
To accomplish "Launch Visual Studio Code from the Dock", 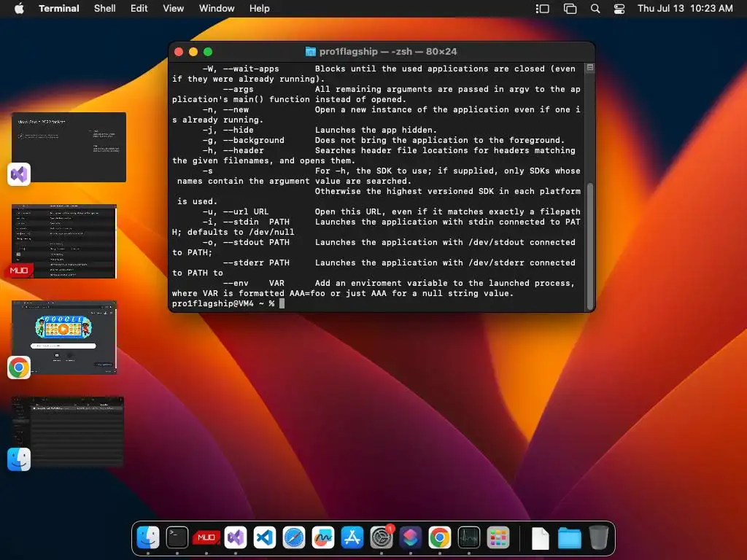I will [265, 537].
